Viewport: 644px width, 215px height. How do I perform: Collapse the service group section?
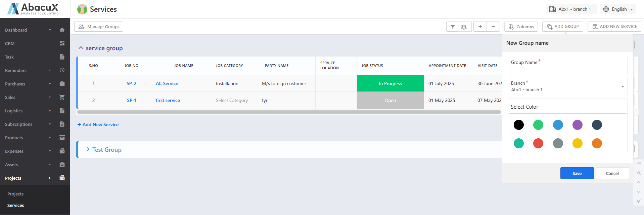[x=81, y=48]
